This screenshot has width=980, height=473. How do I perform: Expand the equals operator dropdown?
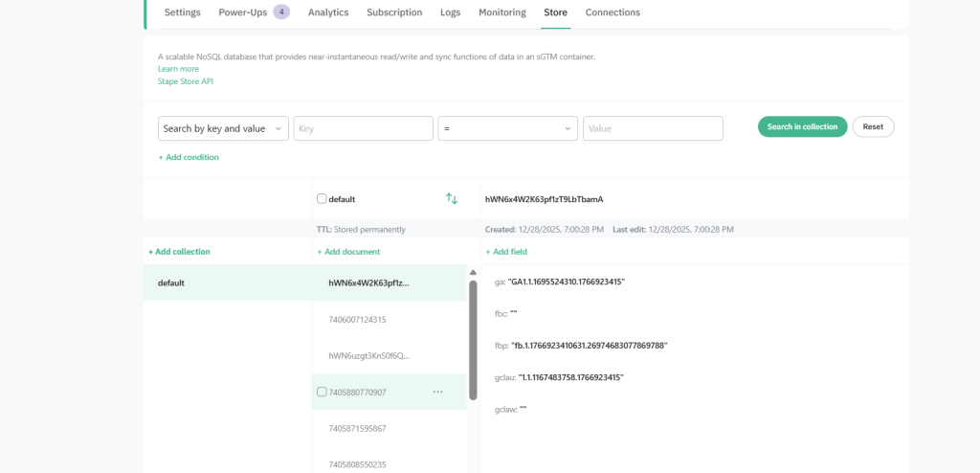click(x=507, y=128)
